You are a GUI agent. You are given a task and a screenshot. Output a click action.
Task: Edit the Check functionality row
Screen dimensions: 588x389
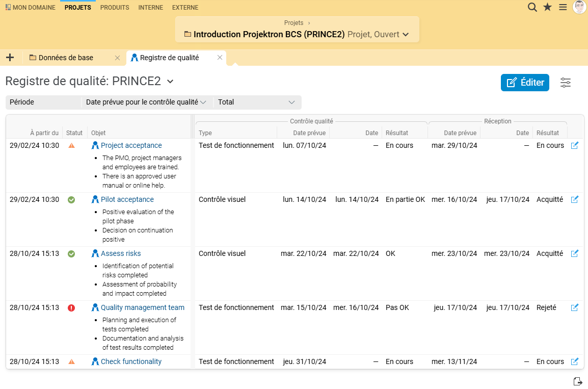pos(575,361)
